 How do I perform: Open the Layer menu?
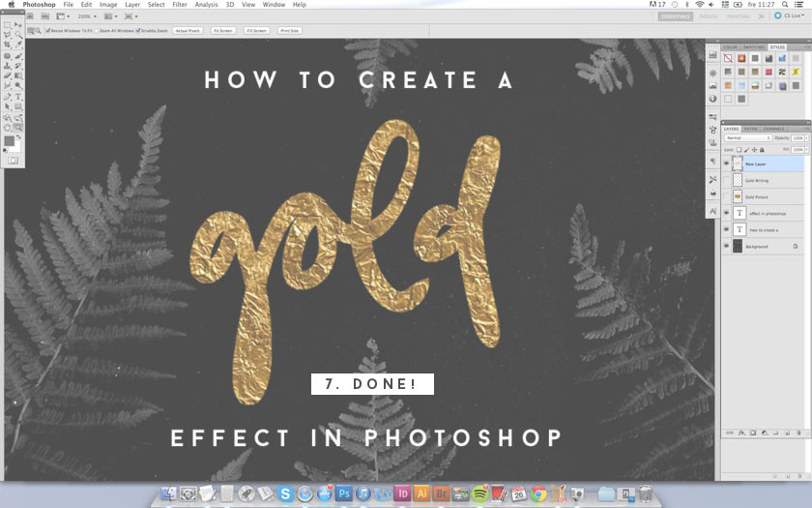132,5
